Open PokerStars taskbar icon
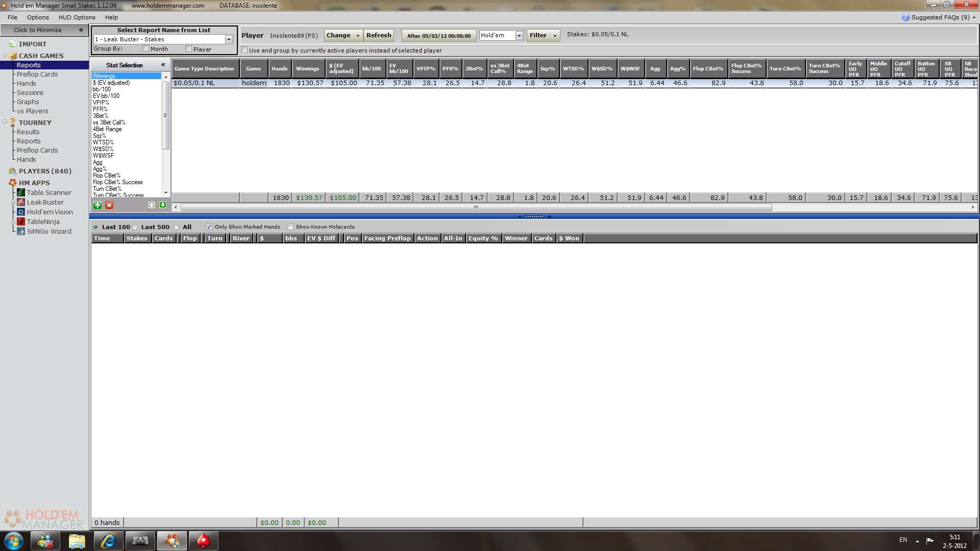Screen dimensions: 980x551 [x=204, y=541]
